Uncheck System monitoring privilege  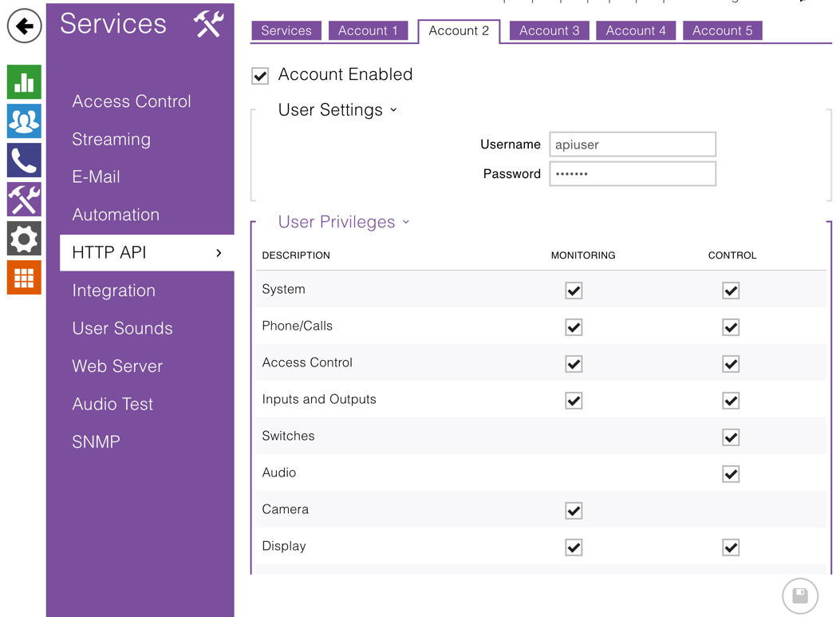[574, 291]
